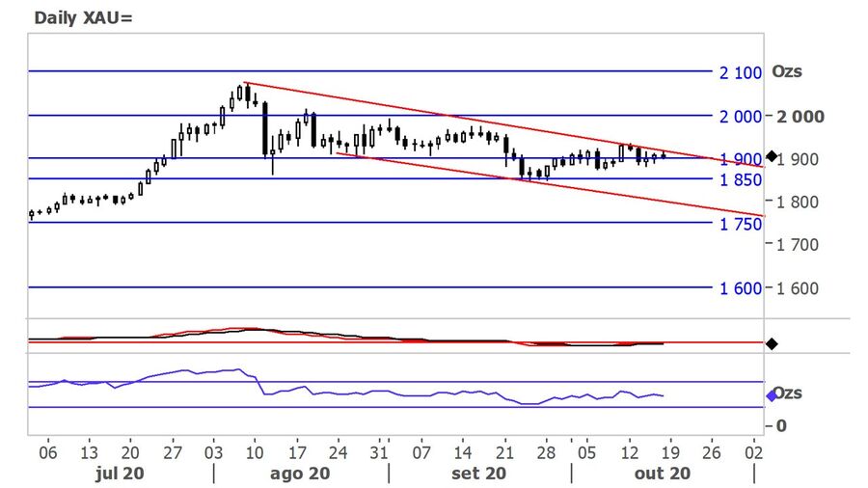Click date label 07 on the time axis
The width and height of the screenshot is (868, 488).
[421, 452]
